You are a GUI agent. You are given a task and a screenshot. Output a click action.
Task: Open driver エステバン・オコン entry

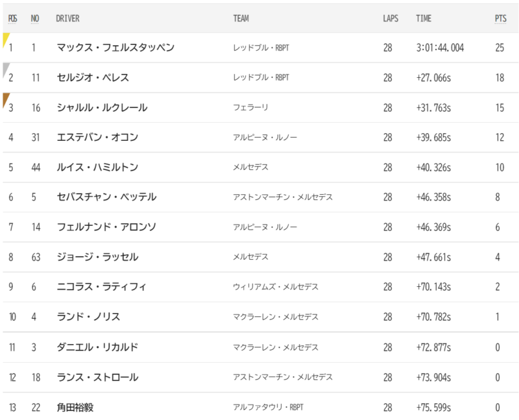coord(97,137)
